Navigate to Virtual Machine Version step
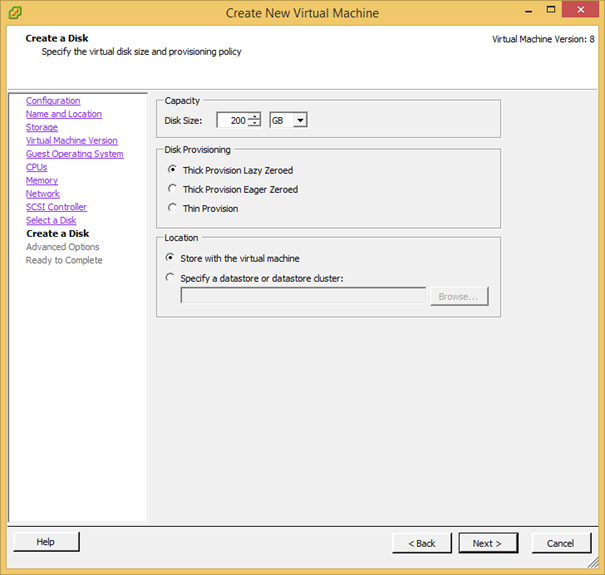Screen dimensions: 605x575 pyautogui.click(x=71, y=141)
